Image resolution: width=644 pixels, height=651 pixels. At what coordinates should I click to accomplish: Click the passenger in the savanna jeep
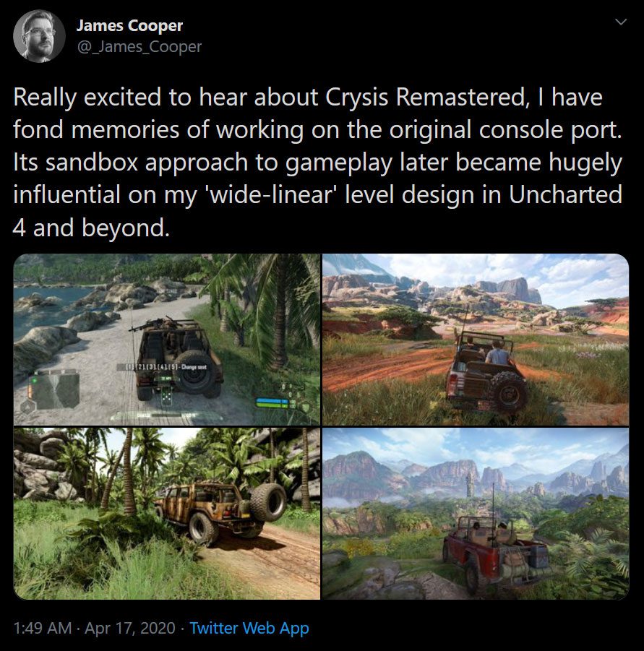pos(499,355)
